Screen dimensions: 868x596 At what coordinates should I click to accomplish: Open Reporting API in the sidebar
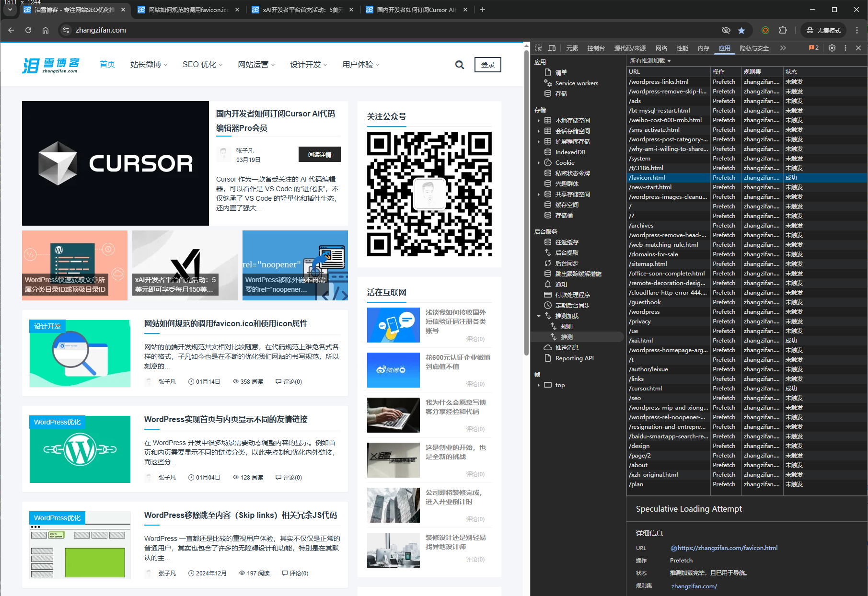click(x=574, y=358)
